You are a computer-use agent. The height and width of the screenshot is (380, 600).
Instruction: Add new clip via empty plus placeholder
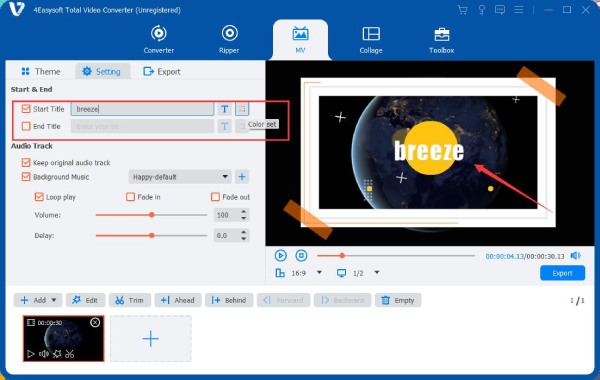click(x=151, y=339)
